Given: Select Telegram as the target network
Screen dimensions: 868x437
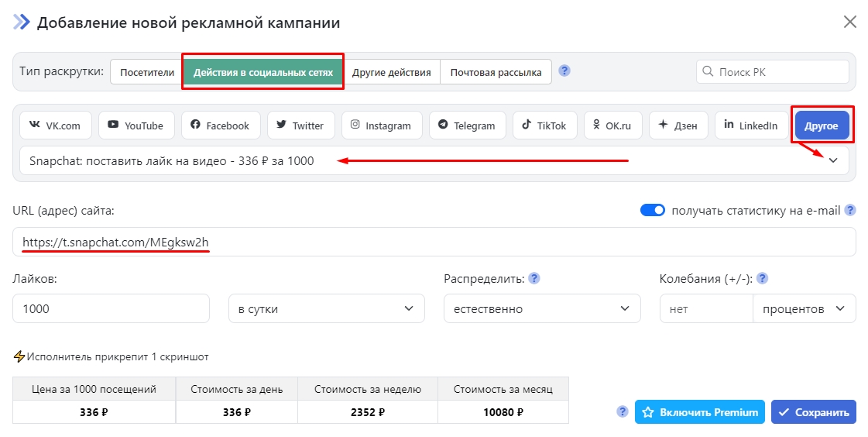Looking at the screenshot, I should point(467,126).
